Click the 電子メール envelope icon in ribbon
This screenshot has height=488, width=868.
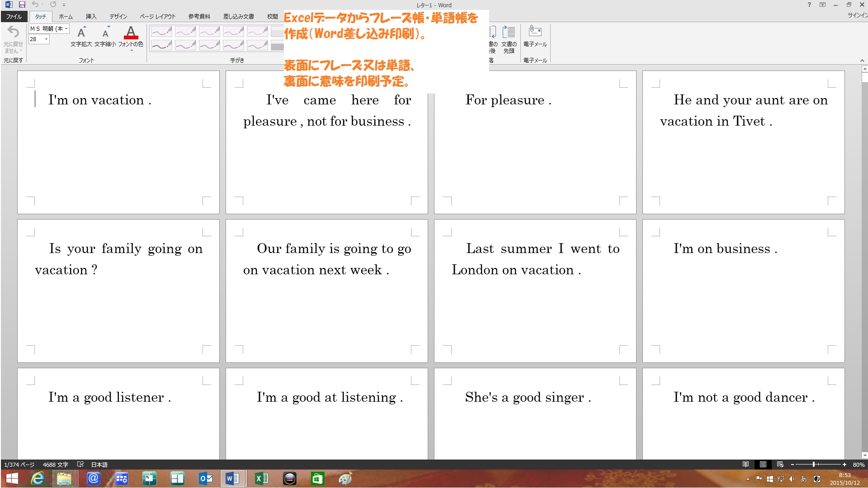tap(535, 32)
